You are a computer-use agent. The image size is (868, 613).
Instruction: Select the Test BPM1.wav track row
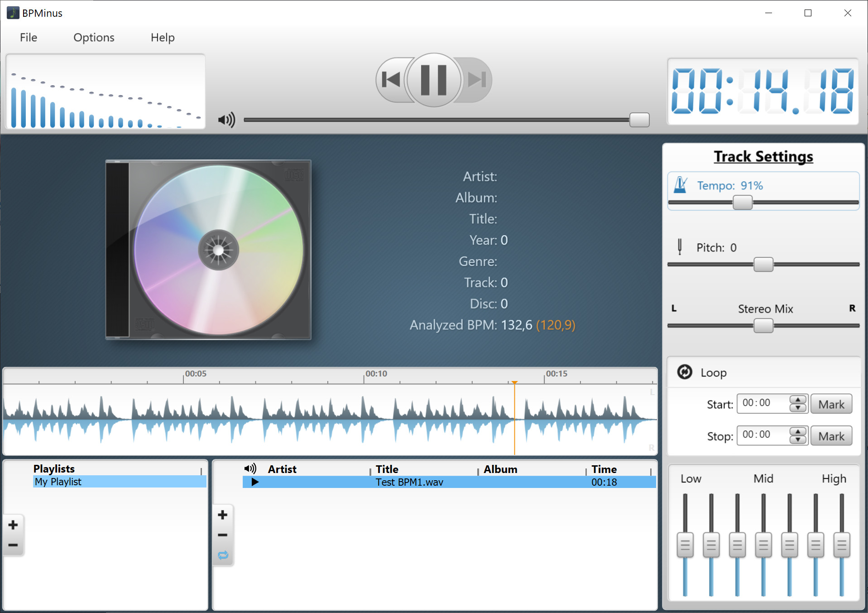pyautogui.click(x=449, y=482)
